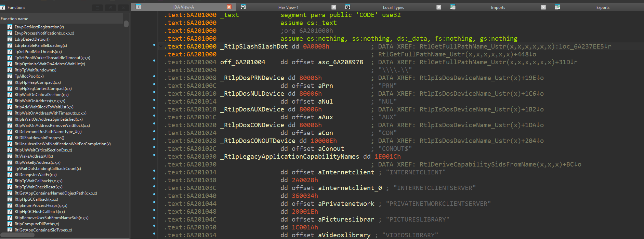Close the Imports tab
This screenshot has width=644, height=239.
click(543, 7)
